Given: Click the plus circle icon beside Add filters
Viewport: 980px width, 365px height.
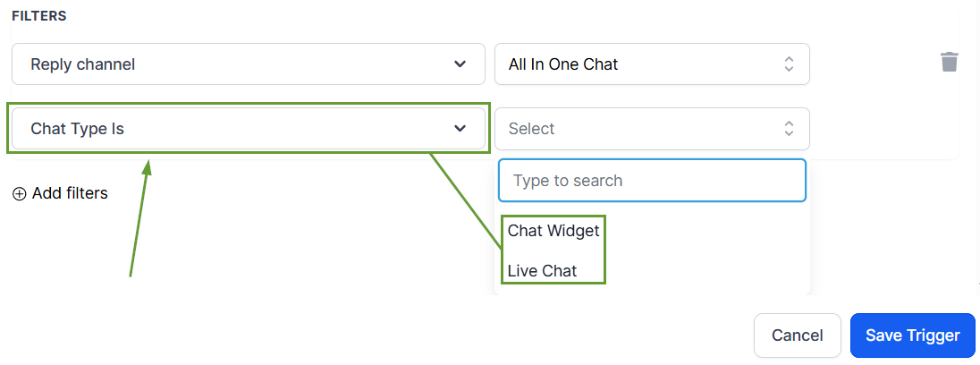Looking at the screenshot, I should [x=20, y=193].
